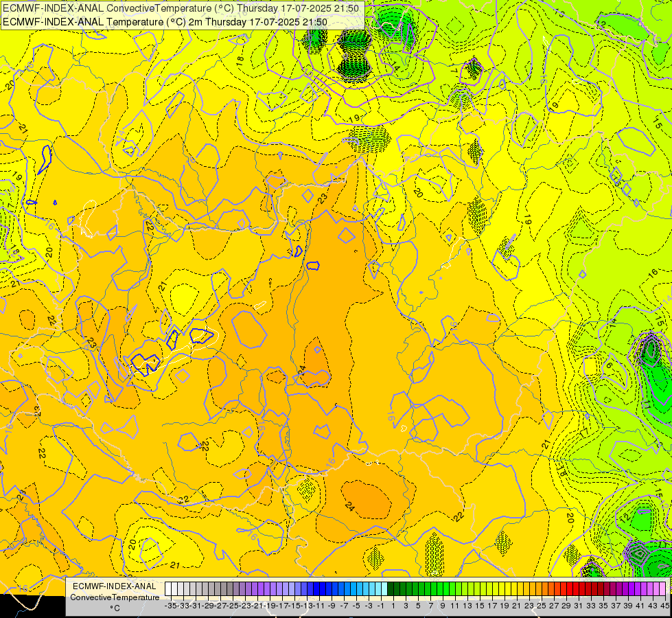Click legend scale value -27
672x618 pixels.
220,606
